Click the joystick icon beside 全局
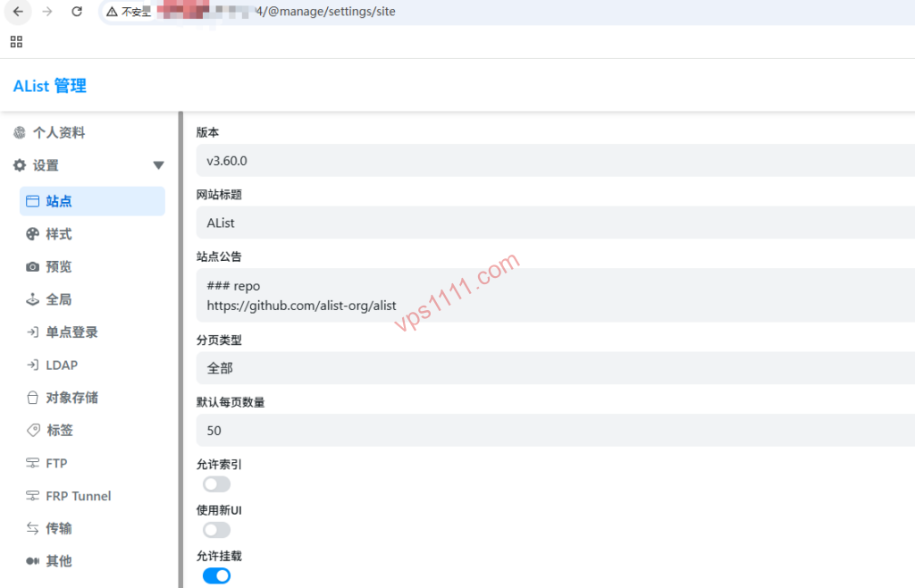915x588 pixels. click(33, 299)
